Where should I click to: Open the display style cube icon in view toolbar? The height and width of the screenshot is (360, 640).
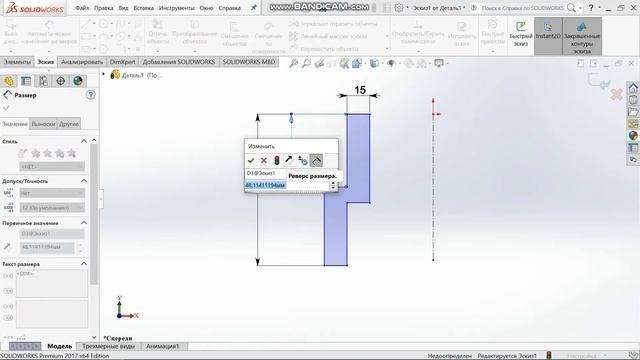coord(374,63)
